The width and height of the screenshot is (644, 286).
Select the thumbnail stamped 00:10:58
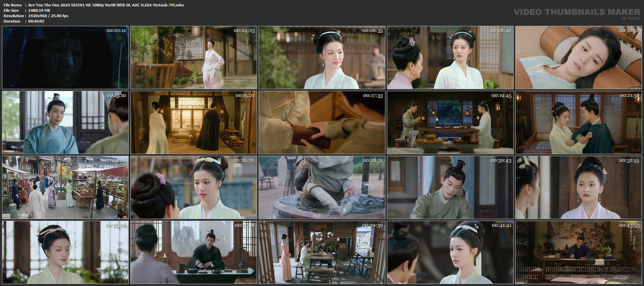(x=578, y=58)
